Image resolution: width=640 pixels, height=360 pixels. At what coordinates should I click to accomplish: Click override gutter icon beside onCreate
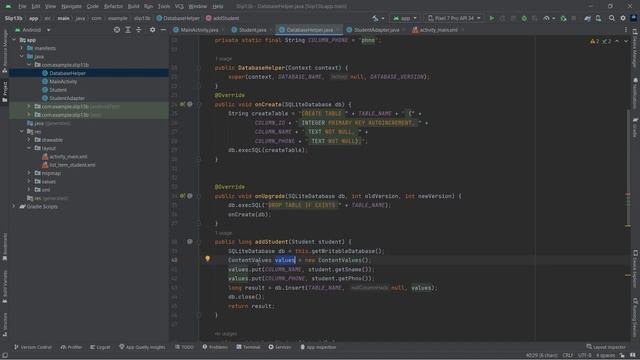[x=182, y=104]
